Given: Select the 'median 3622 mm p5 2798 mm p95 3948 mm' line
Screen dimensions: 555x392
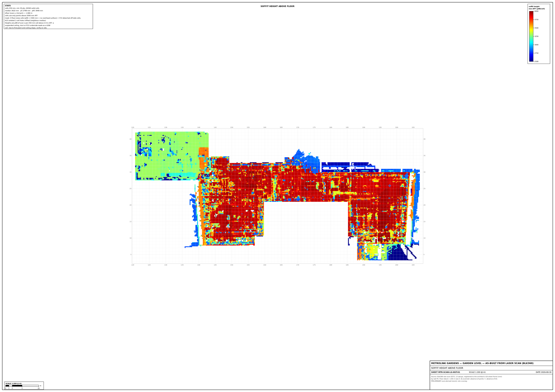Looking at the screenshot, I should coord(24,11).
